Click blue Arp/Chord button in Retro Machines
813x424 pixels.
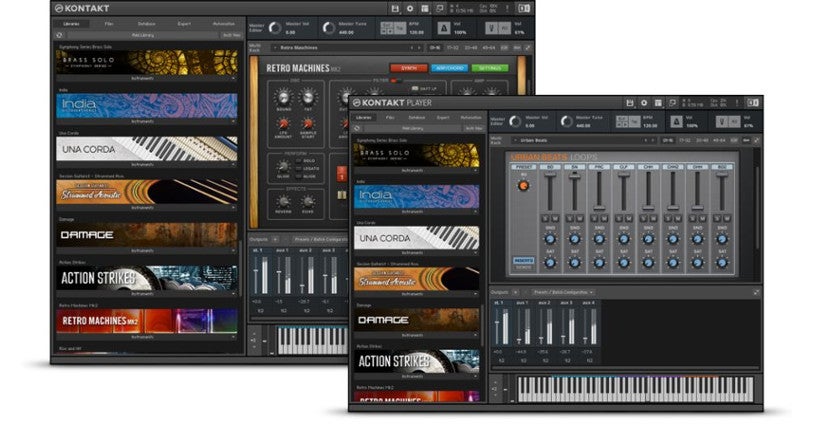pos(449,68)
